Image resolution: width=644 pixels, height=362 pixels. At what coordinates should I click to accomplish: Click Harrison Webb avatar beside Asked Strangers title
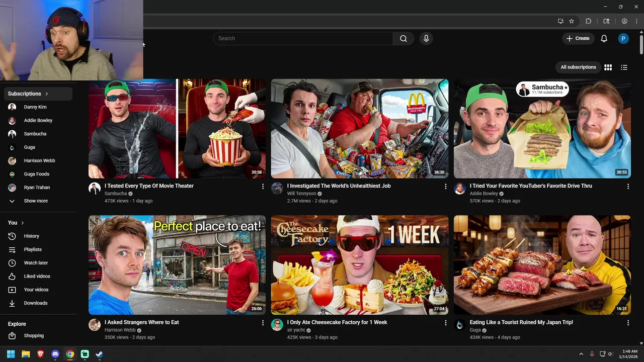coord(95,325)
